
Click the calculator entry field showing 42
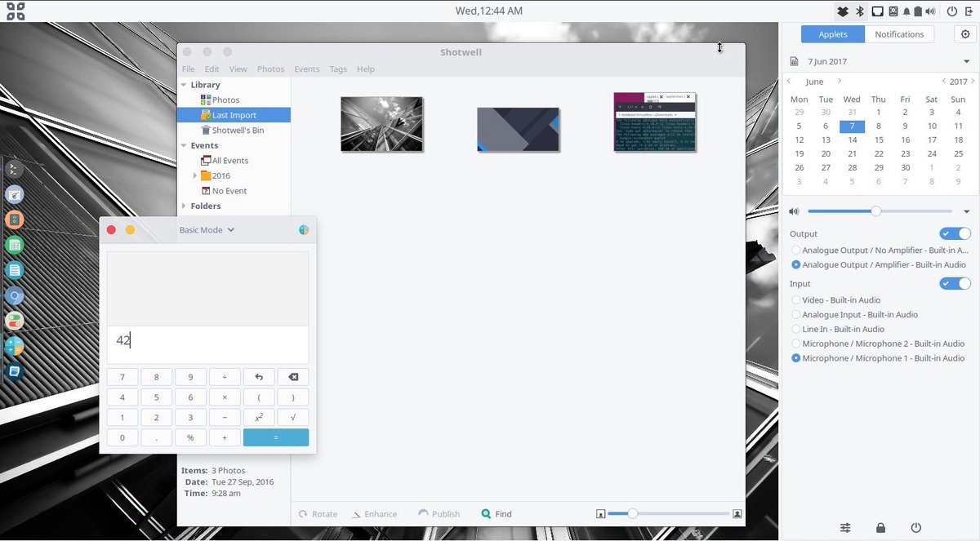click(207, 344)
